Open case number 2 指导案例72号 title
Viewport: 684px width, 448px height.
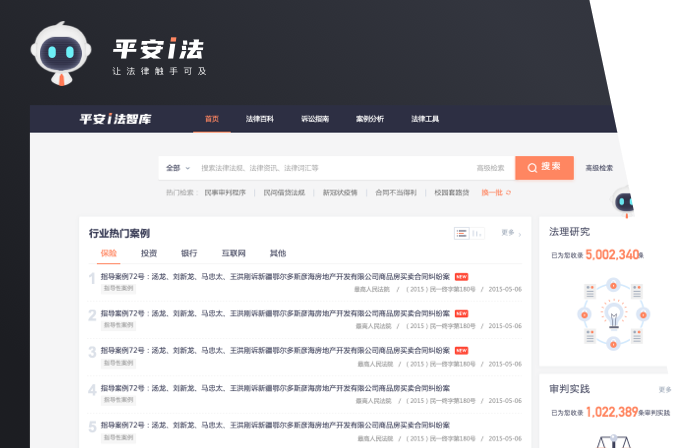(x=275, y=313)
